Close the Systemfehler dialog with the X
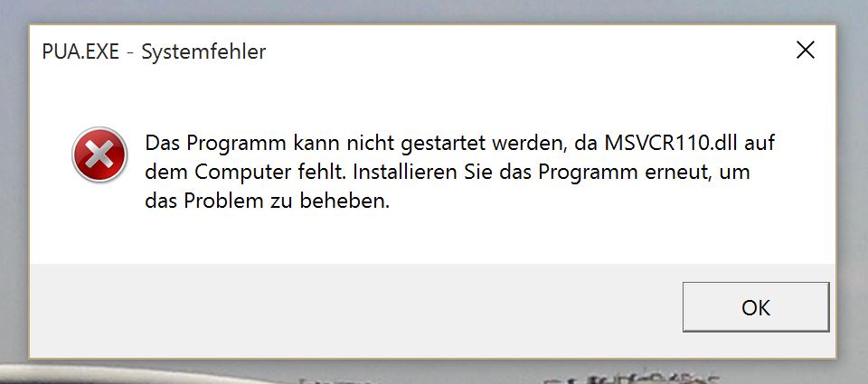 pyautogui.click(x=805, y=51)
